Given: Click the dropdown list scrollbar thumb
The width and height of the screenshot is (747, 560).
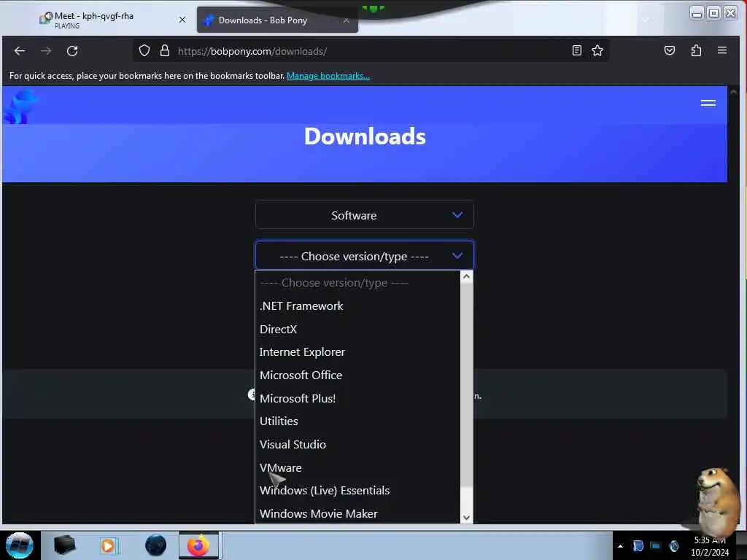Looking at the screenshot, I should [x=466, y=385].
